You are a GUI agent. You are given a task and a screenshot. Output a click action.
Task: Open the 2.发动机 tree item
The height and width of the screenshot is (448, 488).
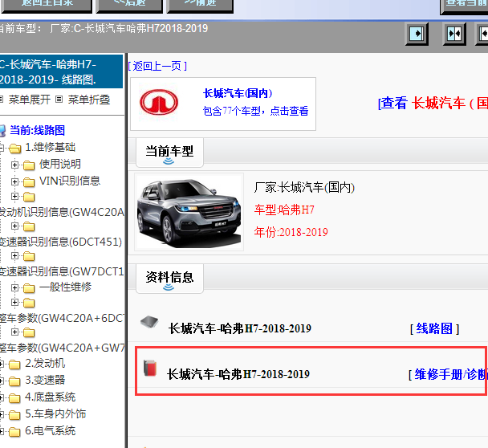(x=45, y=364)
